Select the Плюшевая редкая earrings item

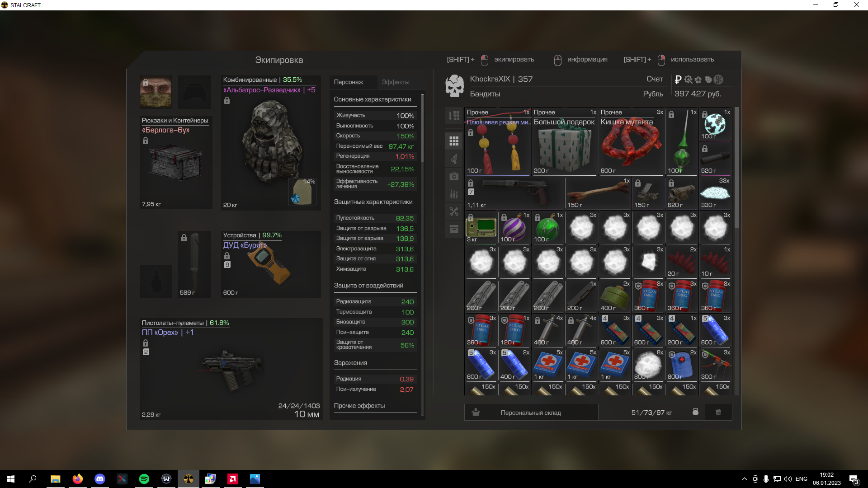click(498, 141)
